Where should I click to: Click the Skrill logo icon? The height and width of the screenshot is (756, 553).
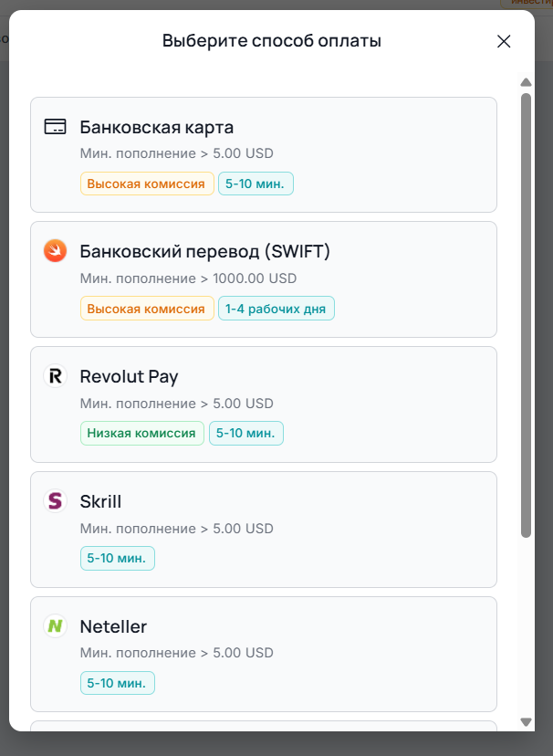point(56,501)
